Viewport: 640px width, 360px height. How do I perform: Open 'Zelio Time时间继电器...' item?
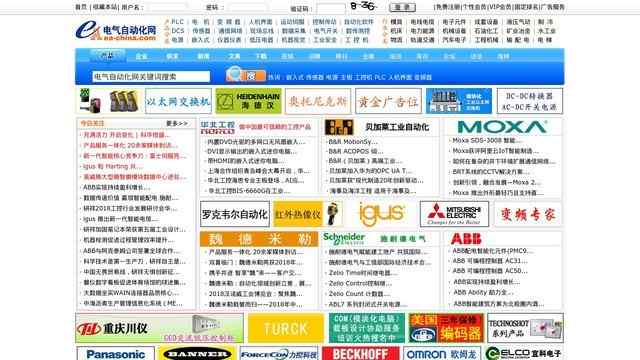(363, 273)
